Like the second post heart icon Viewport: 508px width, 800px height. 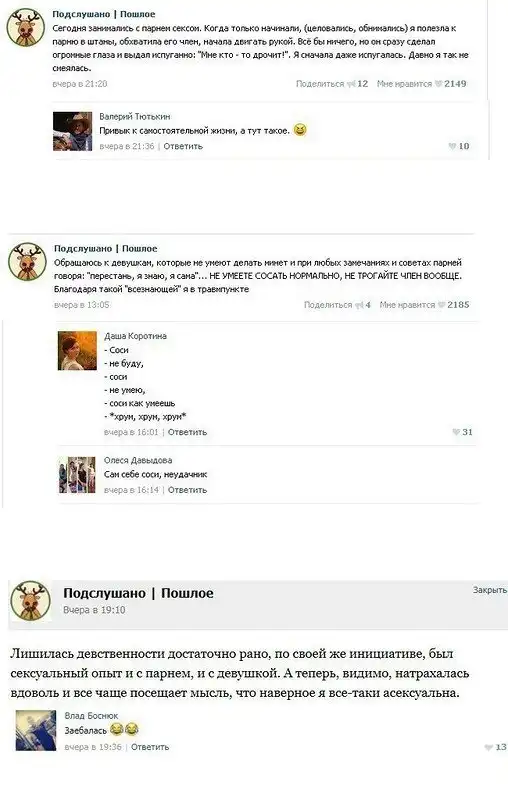pyautogui.click(x=441, y=305)
